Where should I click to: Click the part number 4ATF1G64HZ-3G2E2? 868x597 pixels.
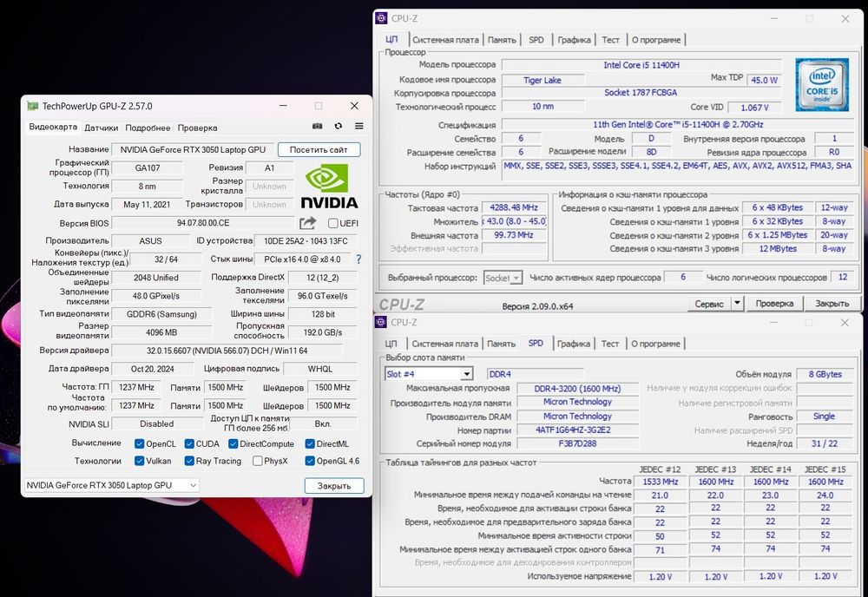point(577,430)
